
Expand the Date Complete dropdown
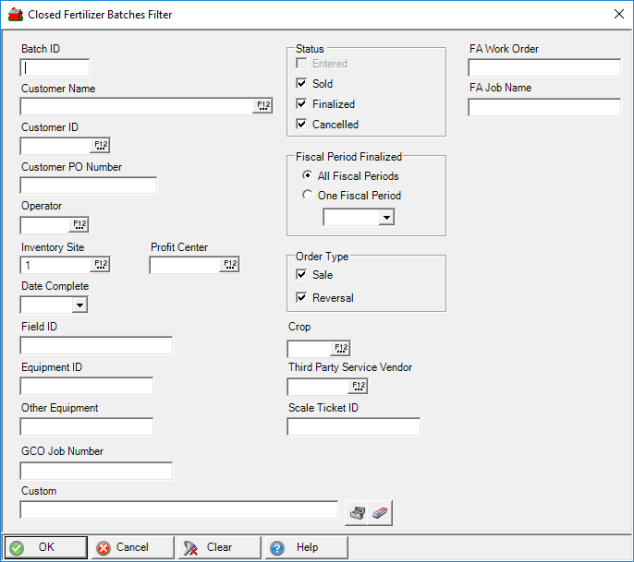pyautogui.click(x=79, y=306)
